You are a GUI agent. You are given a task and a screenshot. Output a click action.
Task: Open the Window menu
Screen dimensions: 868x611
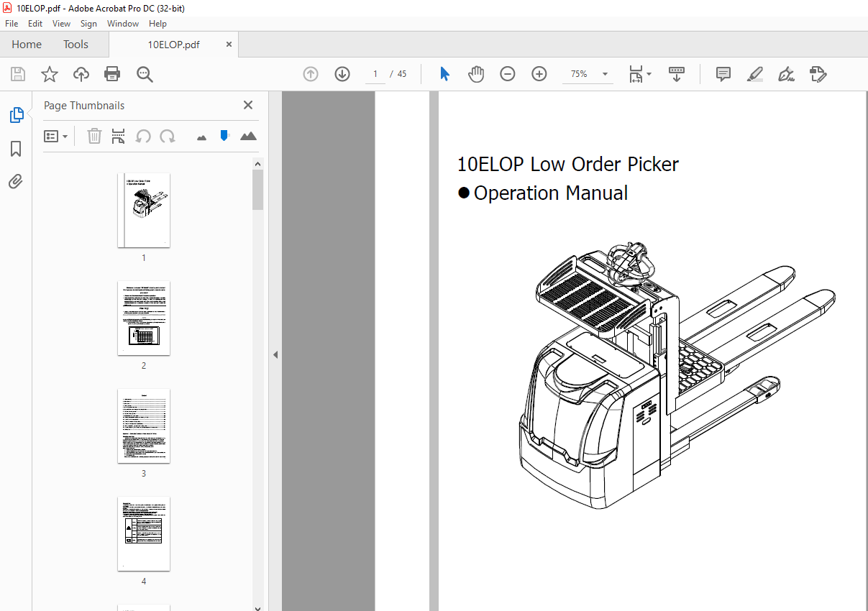[x=123, y=24]
